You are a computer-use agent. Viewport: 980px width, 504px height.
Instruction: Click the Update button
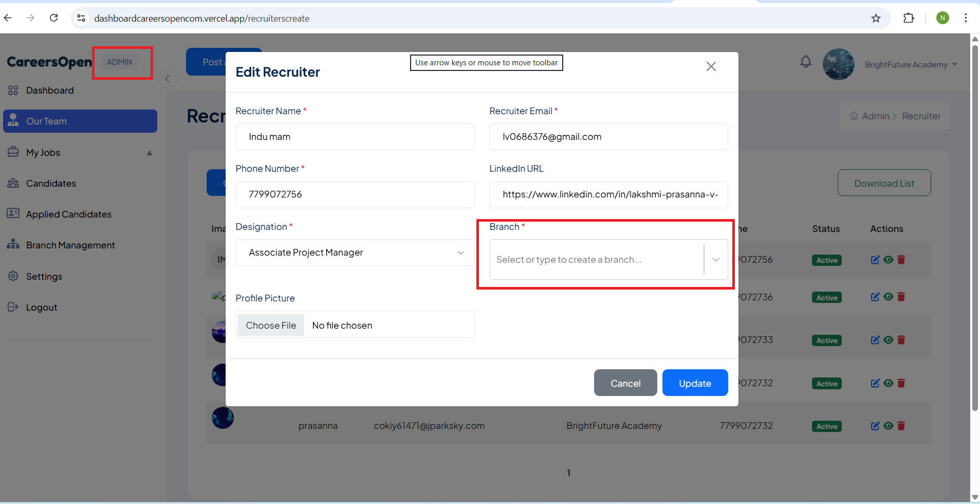[694, 383]
